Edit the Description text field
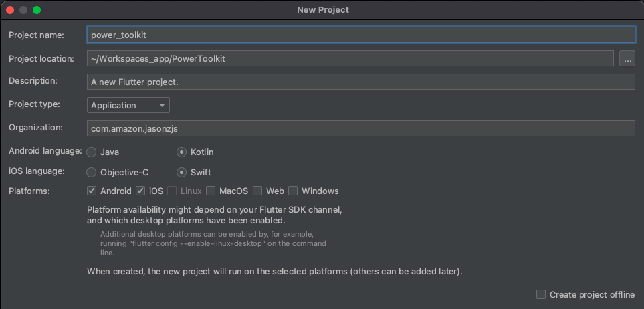644x309 pixels. point(361,82)
